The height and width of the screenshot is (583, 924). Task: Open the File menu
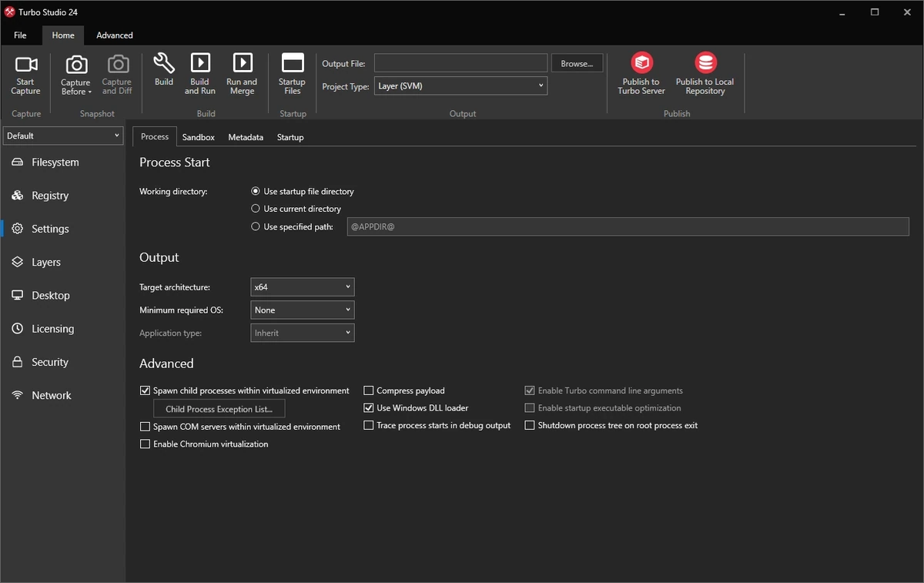pos(20,35)
